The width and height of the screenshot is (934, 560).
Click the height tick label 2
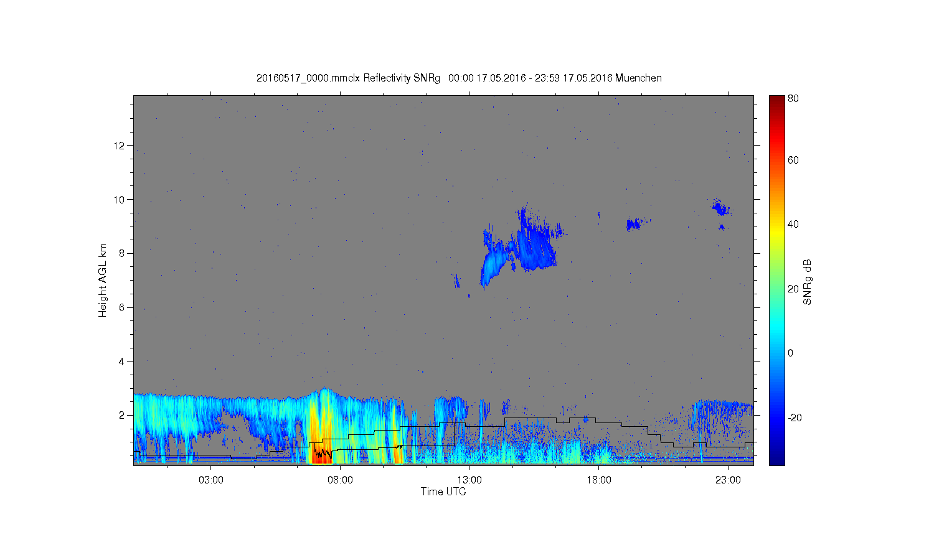point(122,415)
